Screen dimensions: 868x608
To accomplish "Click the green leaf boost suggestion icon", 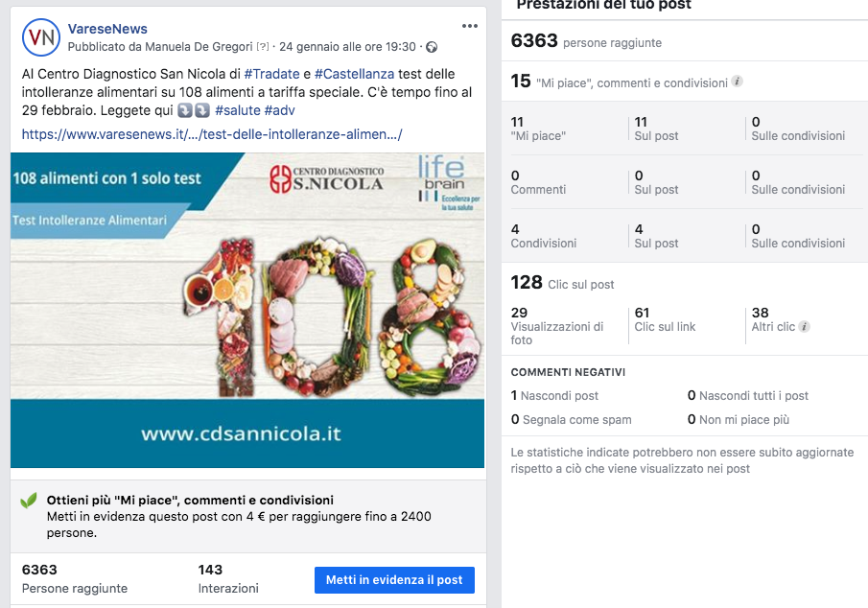I will [x=29, y=501].
